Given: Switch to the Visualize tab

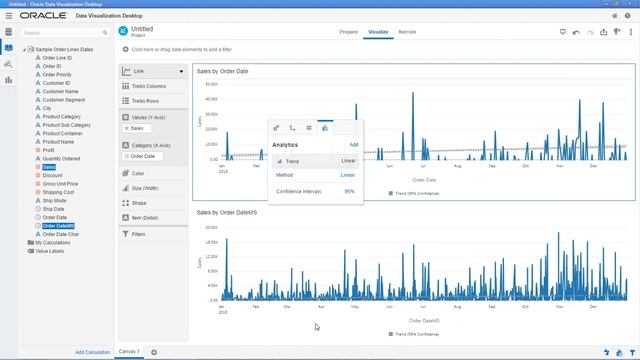Looking at the screenshot, I should [x=378, y=32].
